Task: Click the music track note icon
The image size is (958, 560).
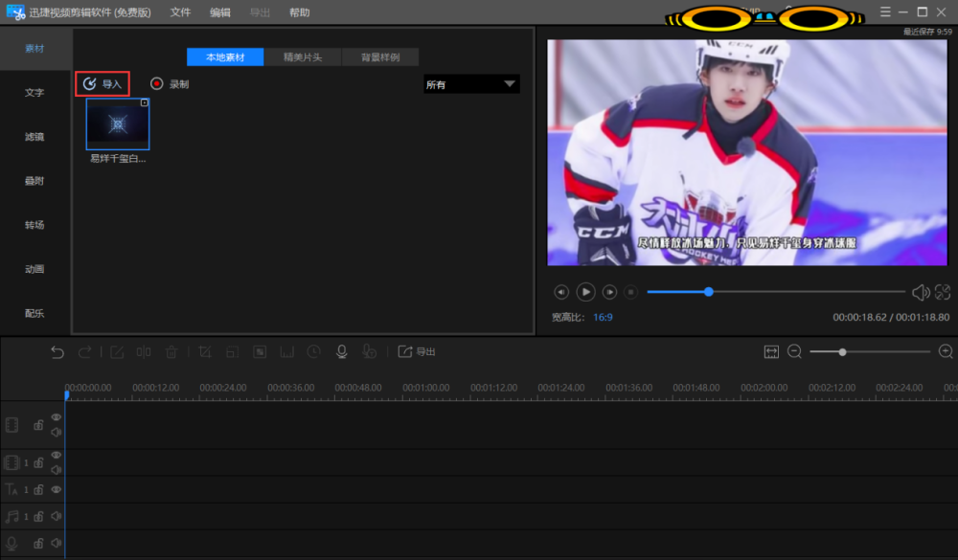Action: pos(11,517)
